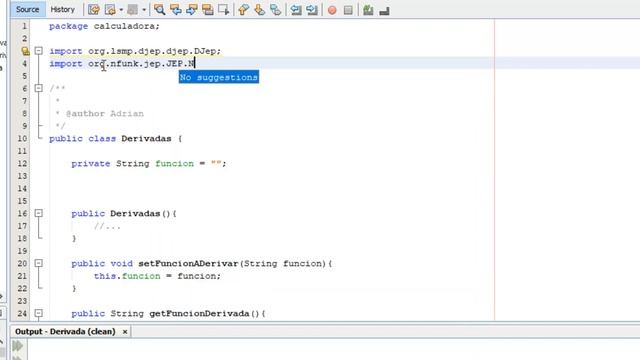Screen dimensions: 640x360
Task: Start macro recording with red circle
Action: tap(332, 10)
